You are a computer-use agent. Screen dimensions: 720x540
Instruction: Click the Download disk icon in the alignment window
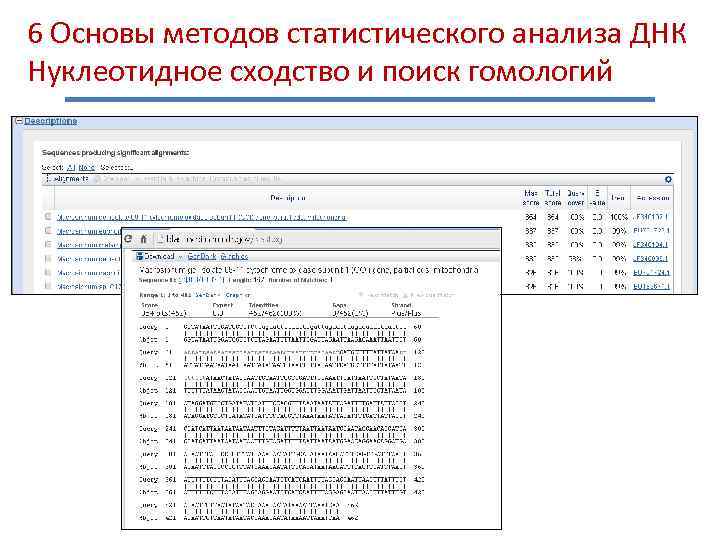[x=140, y=256]
